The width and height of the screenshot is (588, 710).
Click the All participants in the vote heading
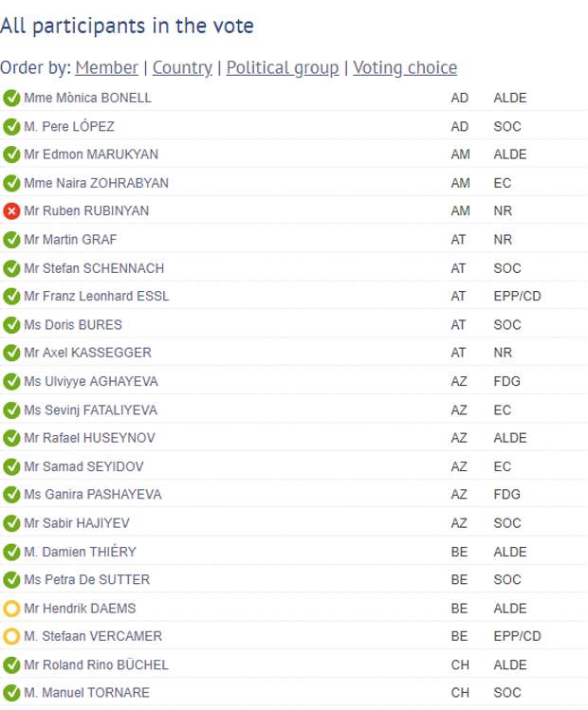coord(127,26)
